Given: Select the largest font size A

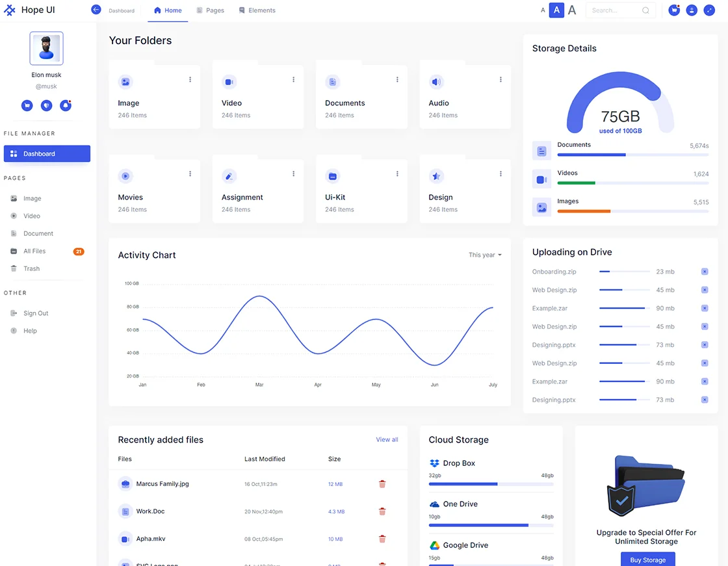Looking at the screenshot, I should 572,10.
